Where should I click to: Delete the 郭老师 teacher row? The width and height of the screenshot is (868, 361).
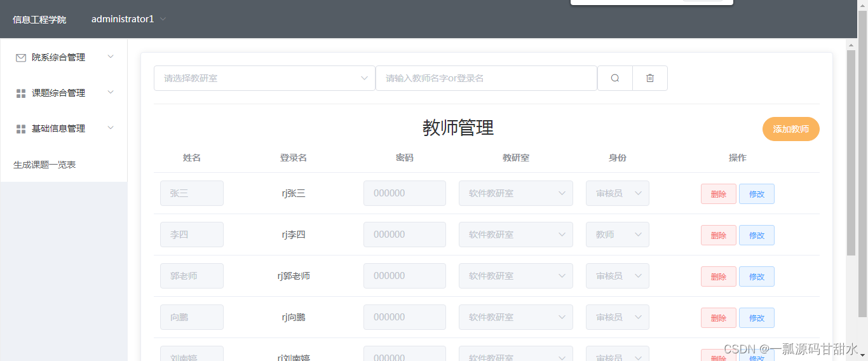(719, 276)
